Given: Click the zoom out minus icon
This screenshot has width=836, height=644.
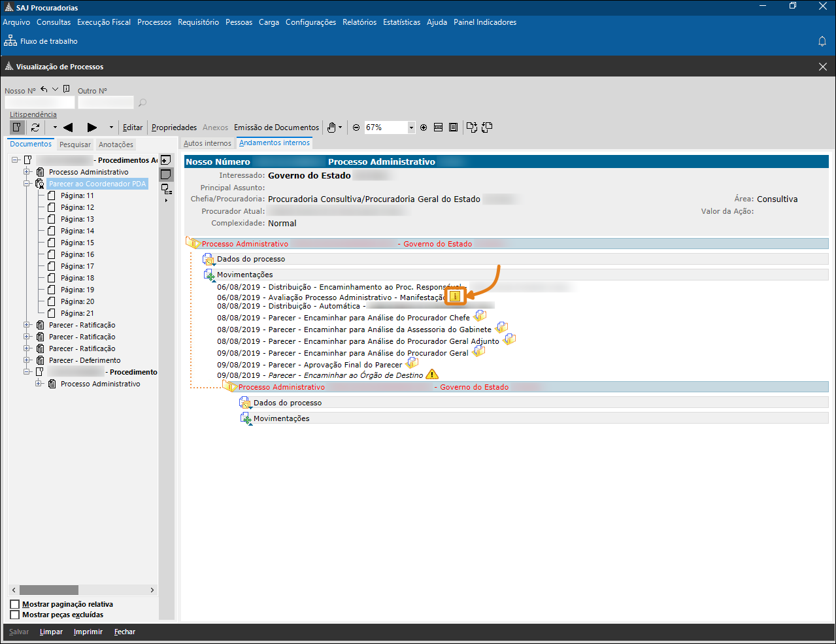Looking at the screenshot, I should [356, 127].
